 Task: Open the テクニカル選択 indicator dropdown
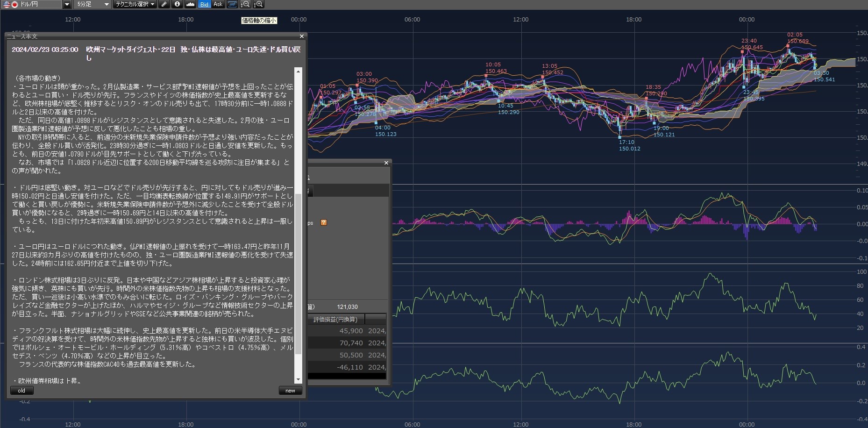click(x=135, y=4)
